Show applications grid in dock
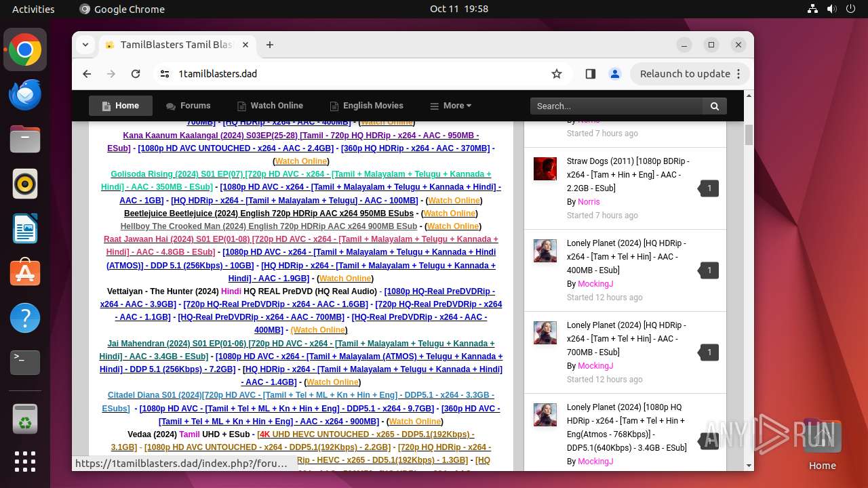The width and height of the screenshot is (868, 488). click(x=25, y=462)
